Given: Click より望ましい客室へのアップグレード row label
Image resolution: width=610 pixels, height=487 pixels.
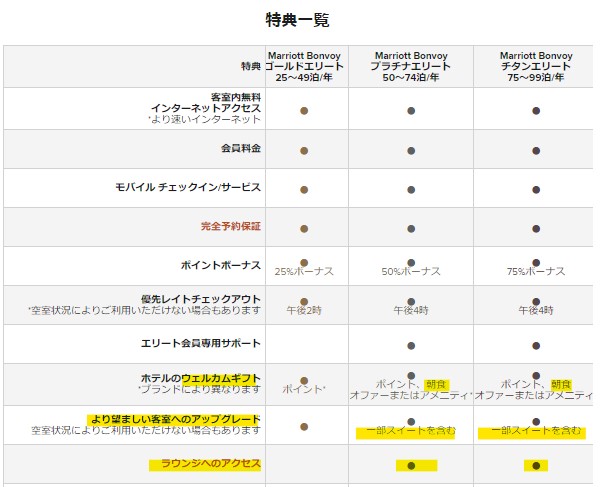Looking at the screenshot, I should [x=175, y=419].
